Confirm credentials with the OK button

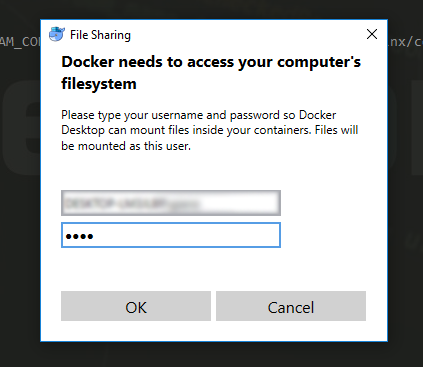tap(136, 306)
